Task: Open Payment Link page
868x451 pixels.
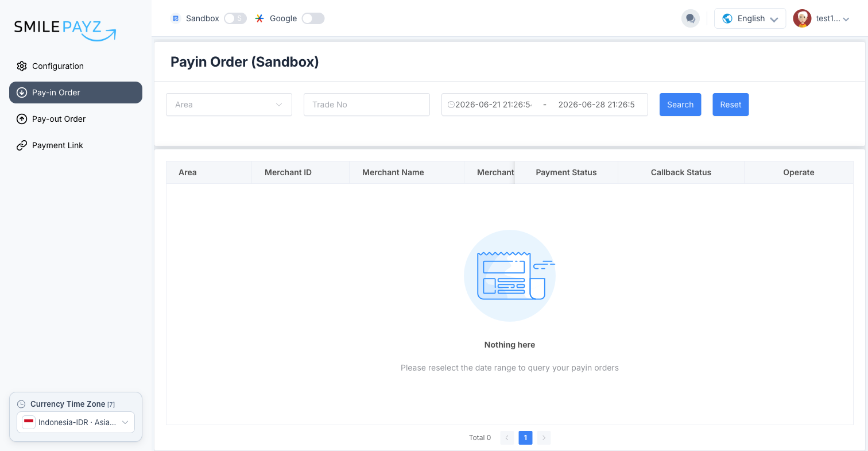Action: click(76, 145)
